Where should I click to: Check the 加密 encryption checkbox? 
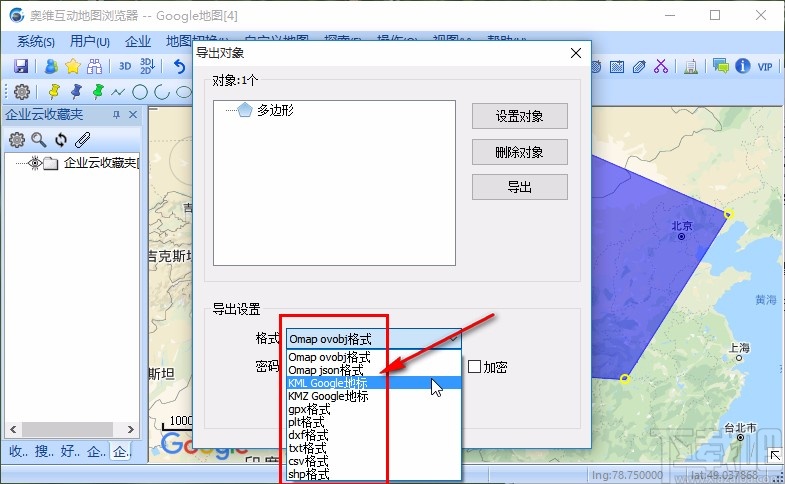474,366
